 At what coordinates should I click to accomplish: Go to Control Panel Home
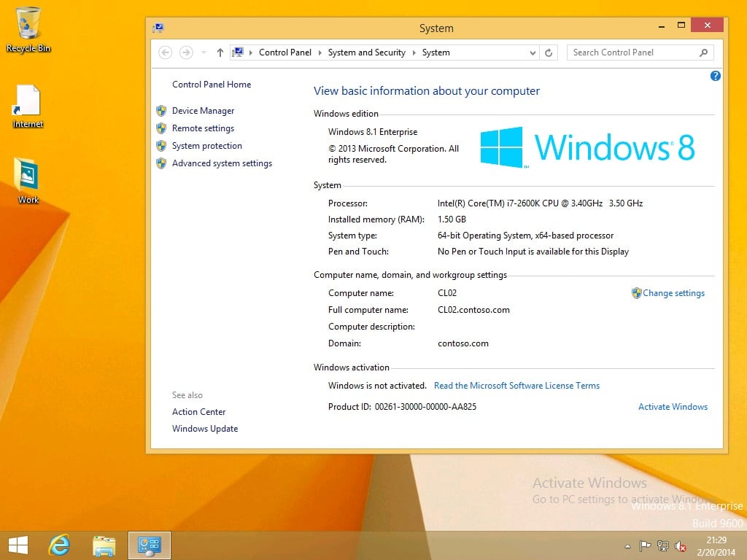pos(211,85)
